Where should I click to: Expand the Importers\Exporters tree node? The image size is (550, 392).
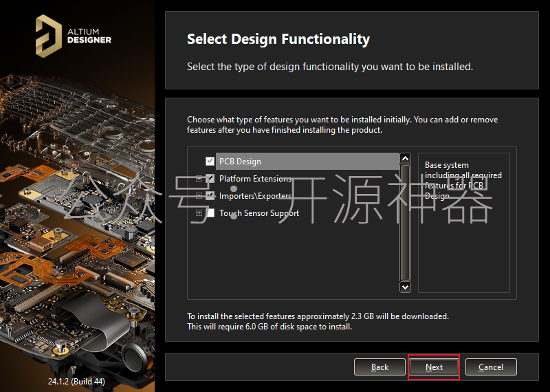(x=199, y=196)
